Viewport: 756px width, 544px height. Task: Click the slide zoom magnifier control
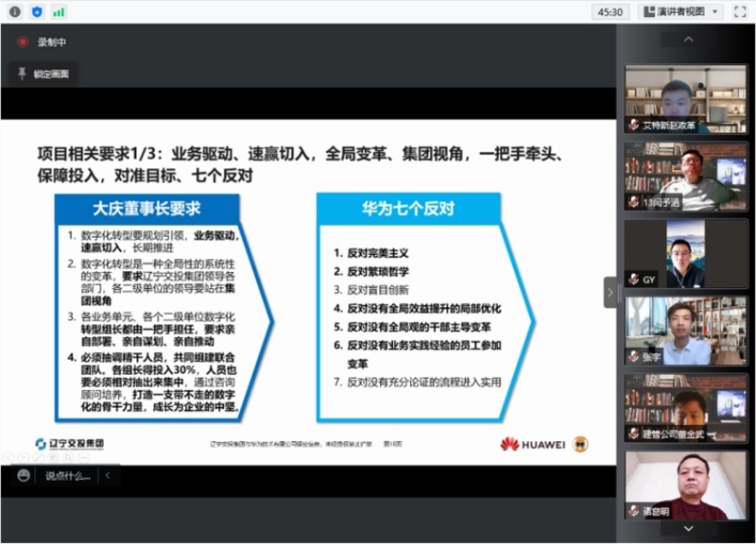pyautogui.click(x=69, y=457)
